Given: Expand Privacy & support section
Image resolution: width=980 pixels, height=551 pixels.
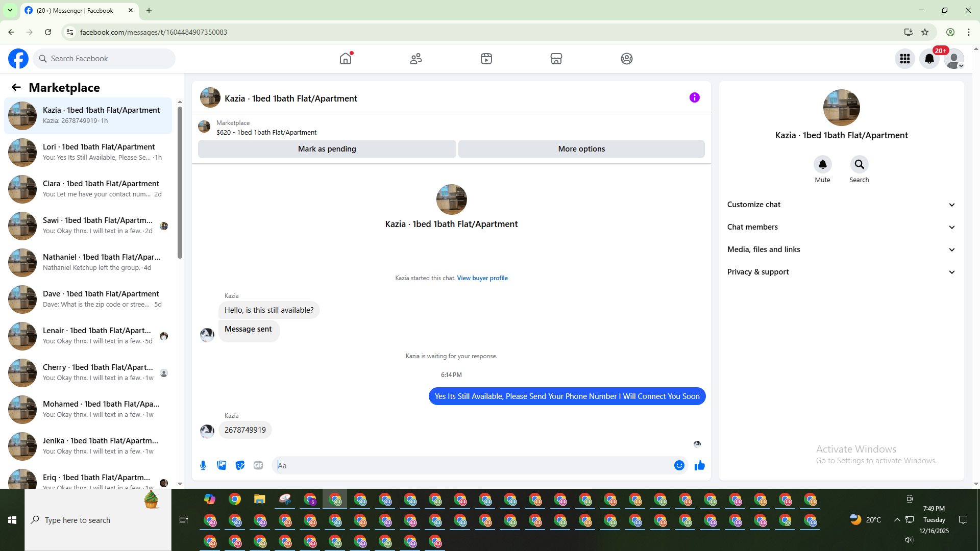Looking at the screenshot, I should click(x=841, y=272).
